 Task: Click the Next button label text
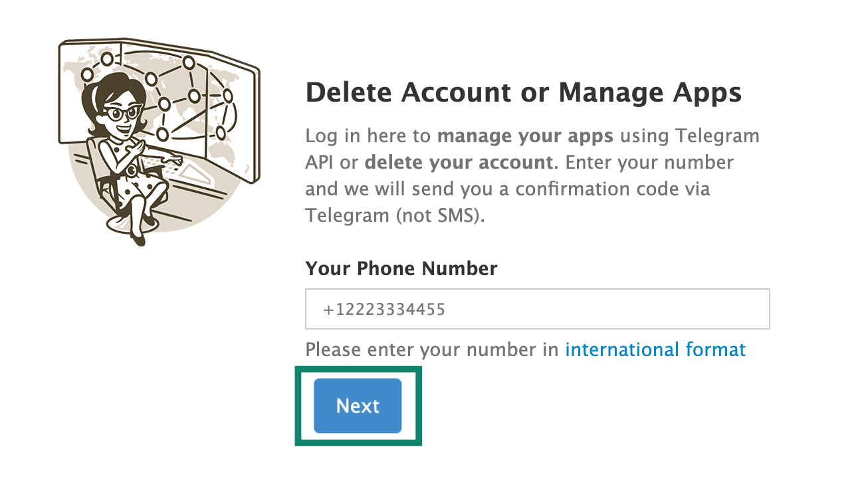pyautogui.click(x=358, y=405)
